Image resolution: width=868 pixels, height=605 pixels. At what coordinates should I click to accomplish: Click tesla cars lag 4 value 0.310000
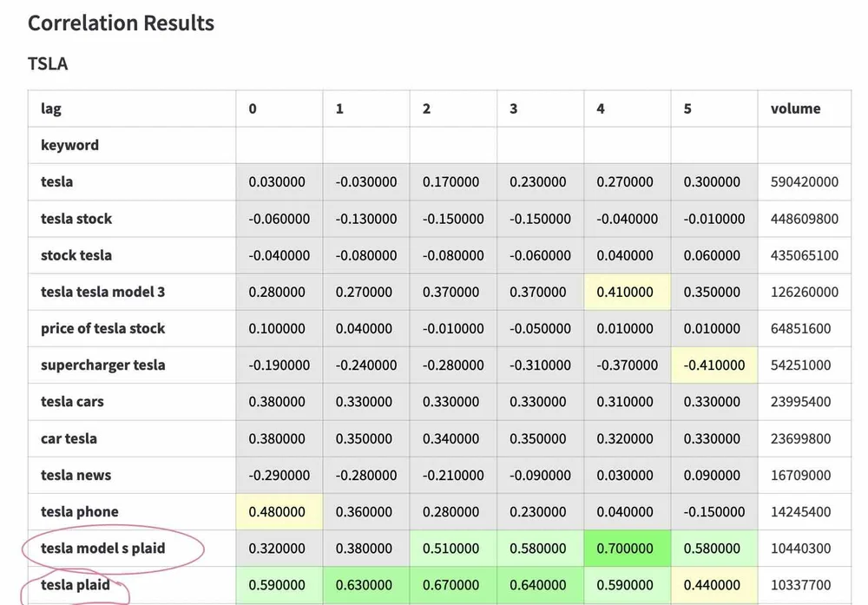pos(628,401)
